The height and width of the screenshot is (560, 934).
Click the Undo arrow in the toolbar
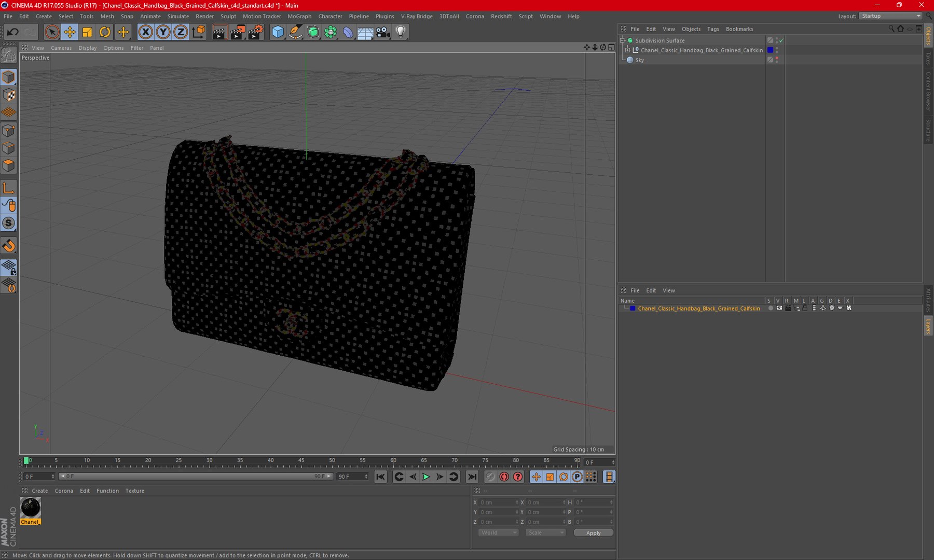pyautogui.click(x=12, y=32)
